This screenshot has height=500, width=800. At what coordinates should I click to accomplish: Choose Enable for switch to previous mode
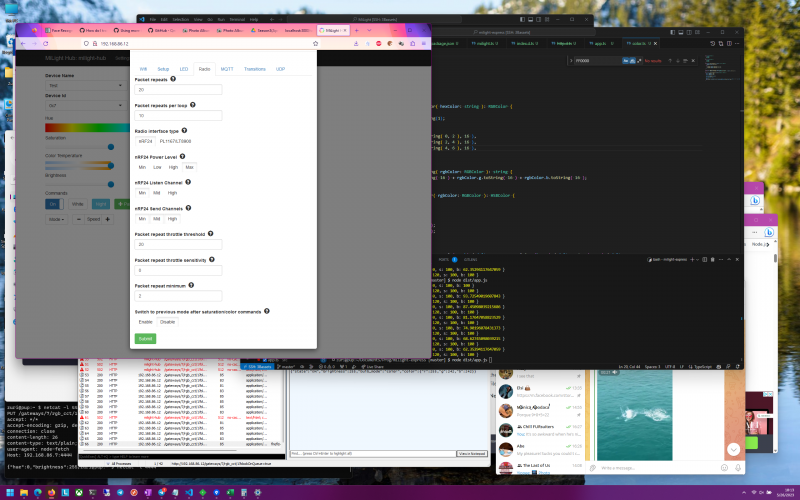(145, 322)
